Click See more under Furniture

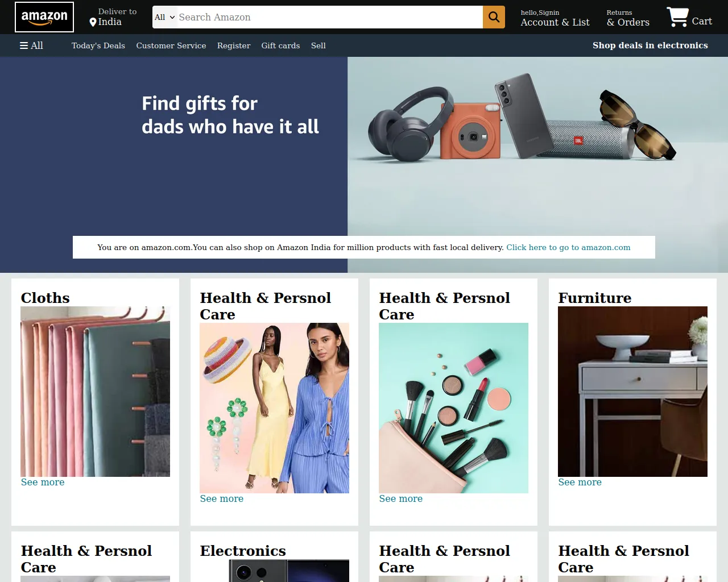tap(580, 482)
